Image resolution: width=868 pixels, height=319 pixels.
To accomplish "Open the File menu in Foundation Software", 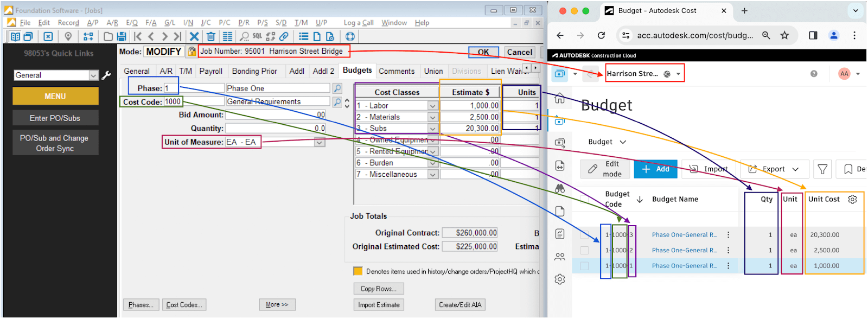I will click(25, 23).
